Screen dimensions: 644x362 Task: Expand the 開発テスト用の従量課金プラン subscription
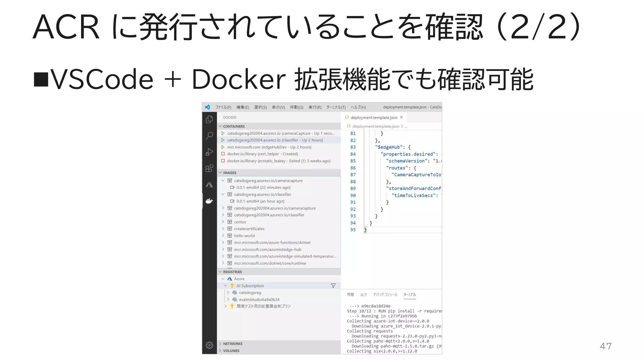(x=225, y=306)
